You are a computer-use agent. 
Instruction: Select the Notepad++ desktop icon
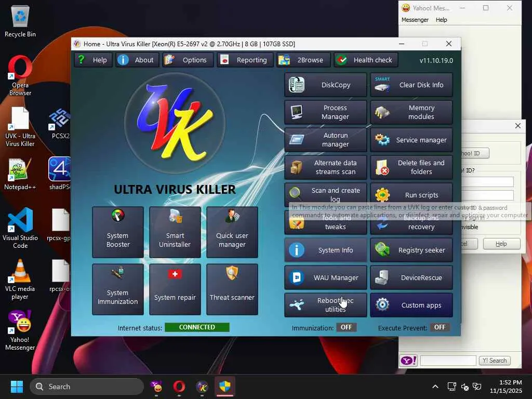pos(20,174)
